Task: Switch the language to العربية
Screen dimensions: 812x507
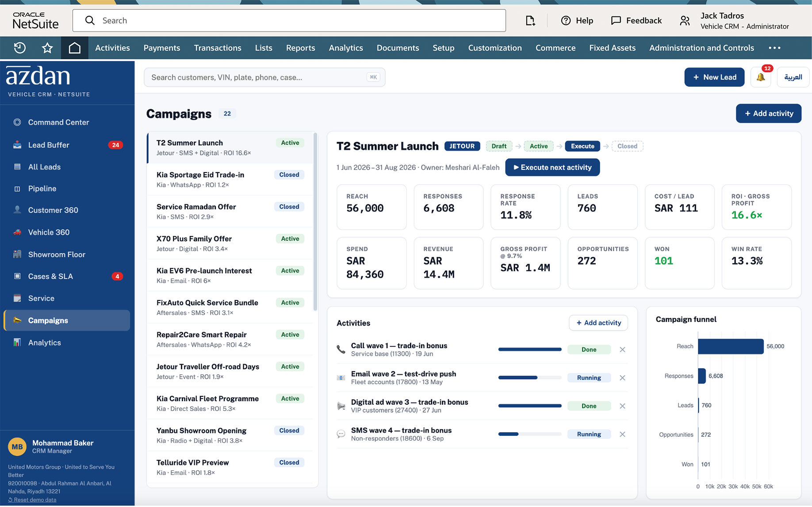Action: (x=793, y=77)
